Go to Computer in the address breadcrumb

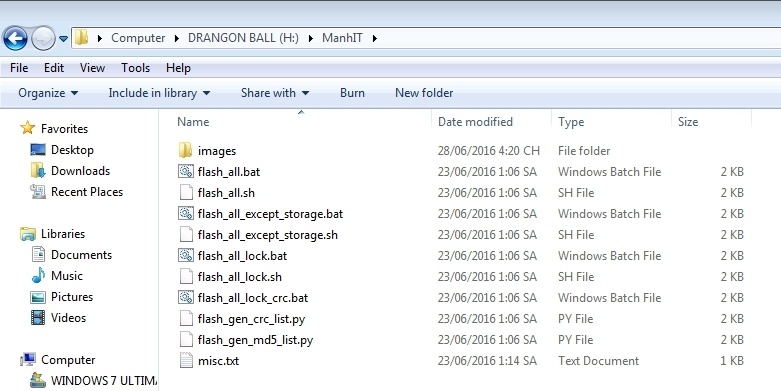coord(138,38)
